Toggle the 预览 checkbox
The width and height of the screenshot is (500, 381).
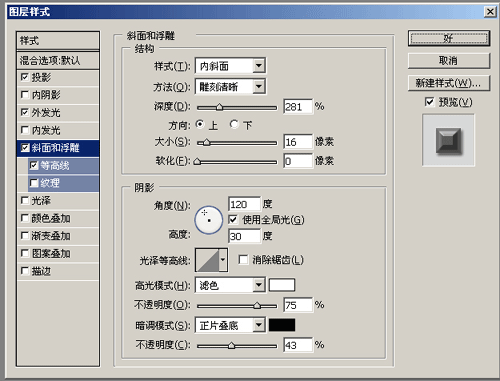click(430, 102)
